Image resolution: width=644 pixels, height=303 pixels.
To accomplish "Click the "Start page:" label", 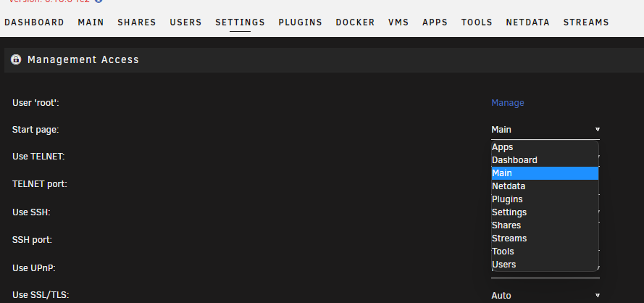I will click(x=35, y=130).
